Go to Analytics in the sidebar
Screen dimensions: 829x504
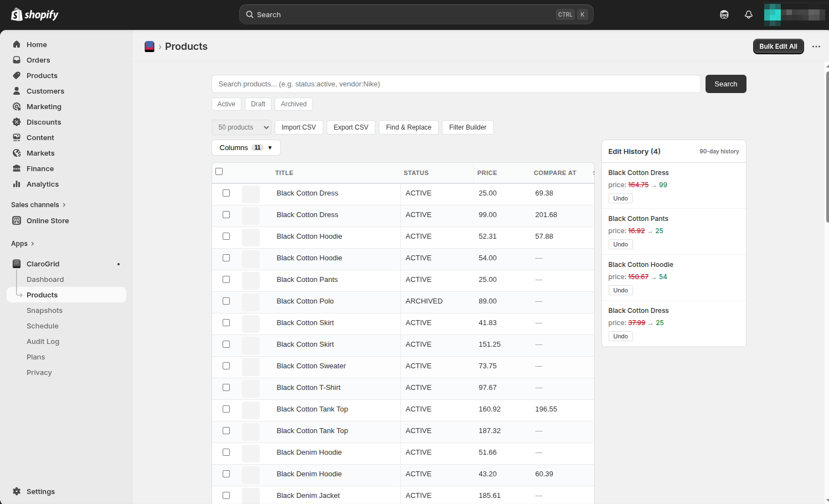click(42, 184)
